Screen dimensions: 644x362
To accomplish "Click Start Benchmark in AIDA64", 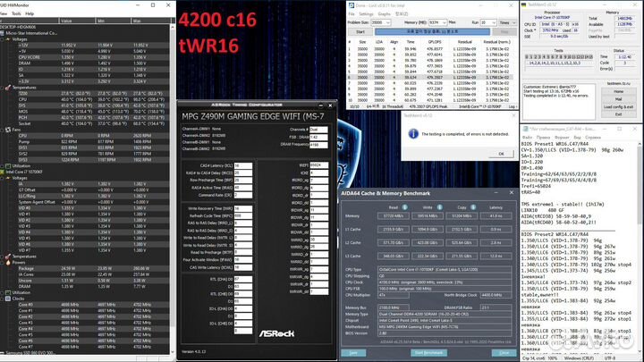I will point(428,352).
